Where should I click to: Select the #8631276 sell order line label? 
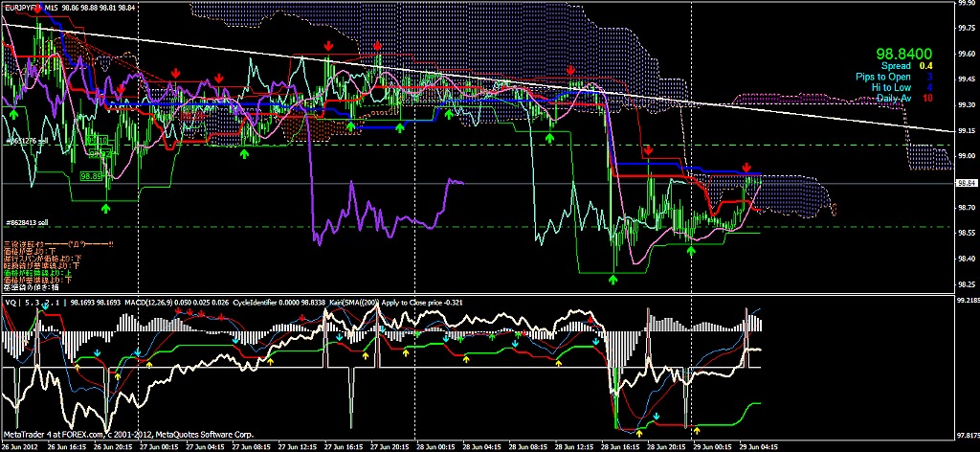(x=28, y=142)
